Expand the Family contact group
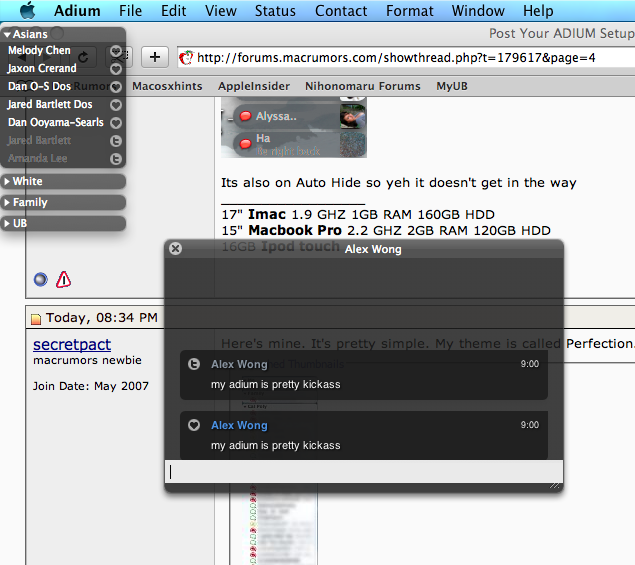Image resolution: width=635 pixels, height=565 pixels. coord(7,202)
